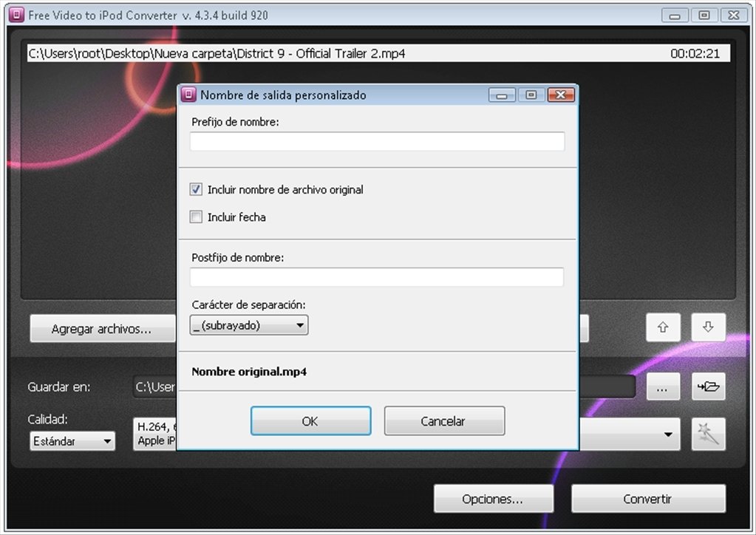The image size is (756, 535).
Task: Close the Free Video to iPod Converter window
Action: (733, 16)
